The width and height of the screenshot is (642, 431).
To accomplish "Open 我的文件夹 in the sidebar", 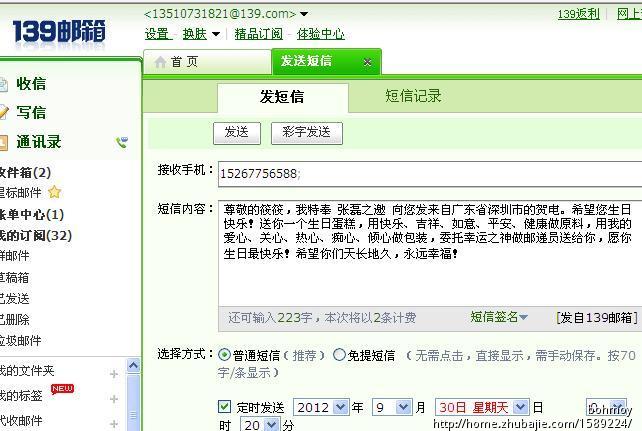I will tap(27, 371).
